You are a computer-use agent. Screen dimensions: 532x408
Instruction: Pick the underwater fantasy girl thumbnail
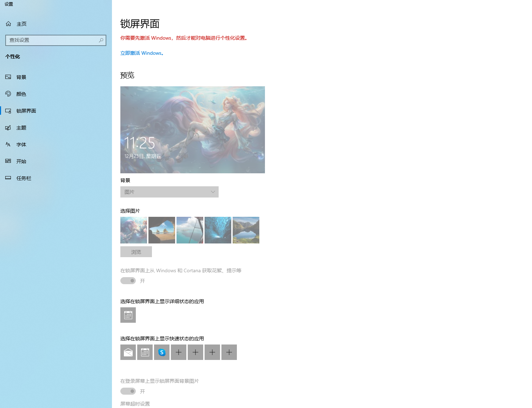(x=134, y=230)
